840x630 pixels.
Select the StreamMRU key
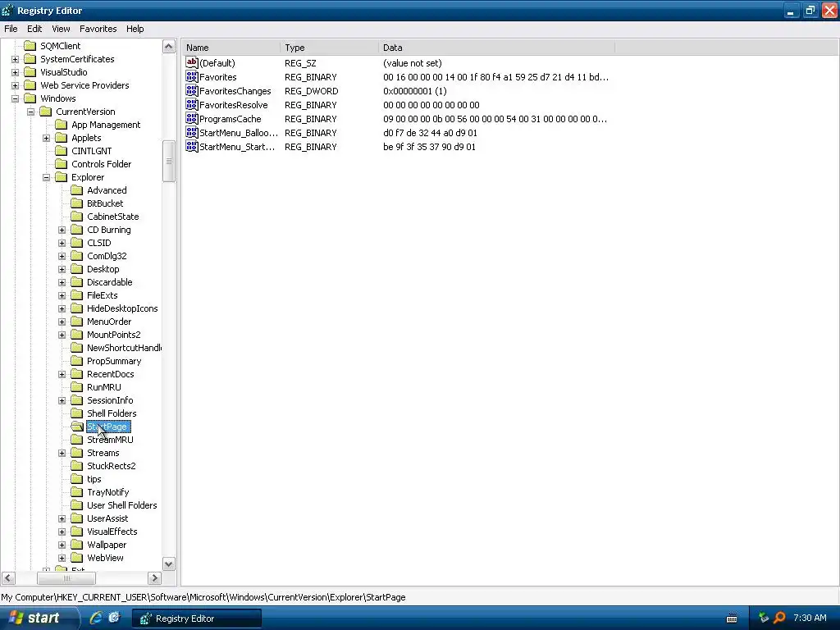[x=110, y=440]
